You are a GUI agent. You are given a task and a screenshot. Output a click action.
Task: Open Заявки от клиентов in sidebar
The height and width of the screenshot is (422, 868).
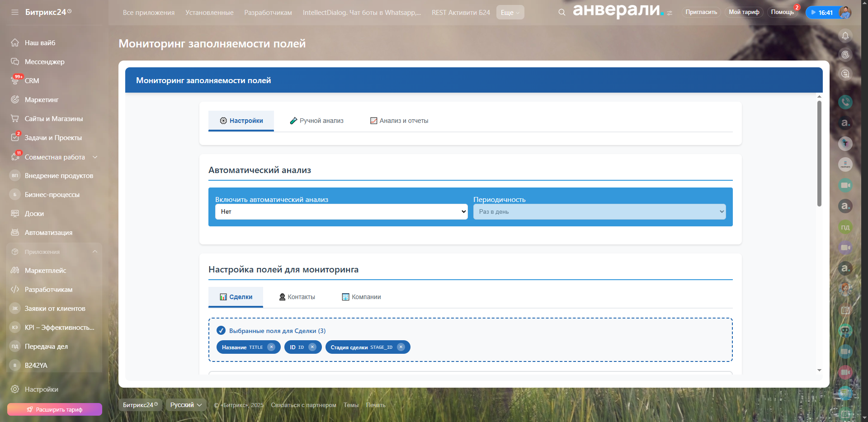[54, 309]
